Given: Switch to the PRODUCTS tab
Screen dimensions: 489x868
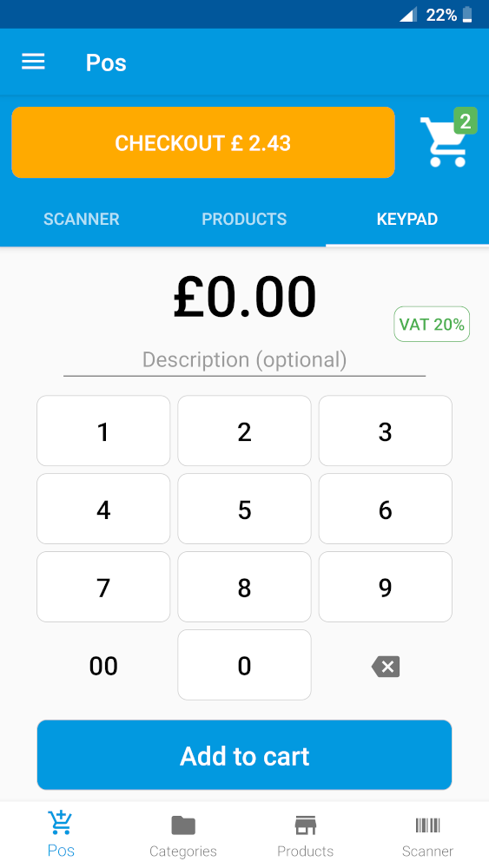Looking at the screenshot, I should pyautogui.click(x=244, y=219).
